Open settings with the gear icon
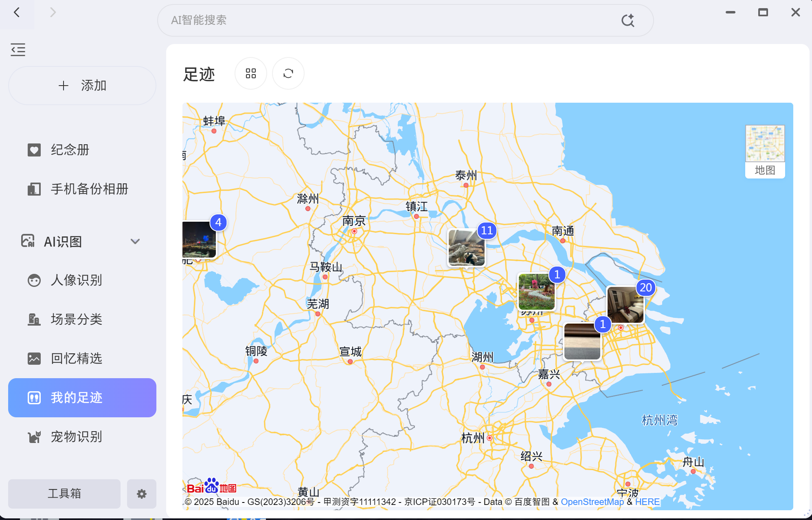This screenshot has width=812, height=520. 141,494
